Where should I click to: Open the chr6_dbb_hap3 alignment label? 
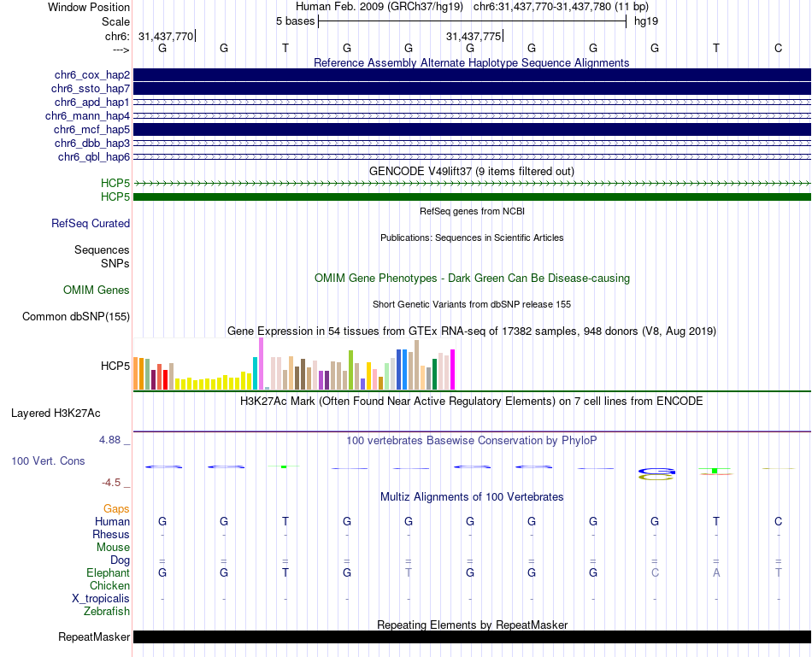92,143
